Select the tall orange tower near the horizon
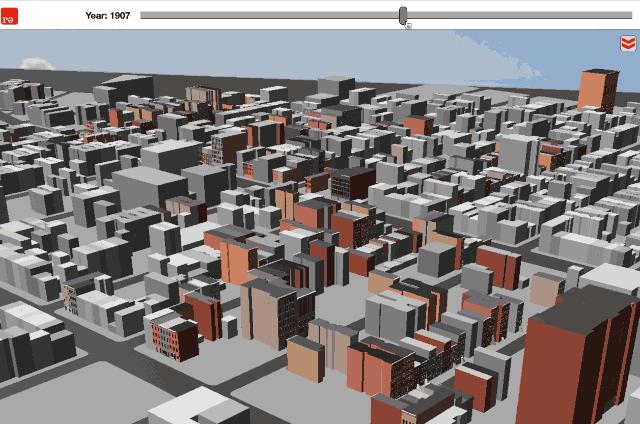Viewport: 640px width, 424px height. click(598, 91)
